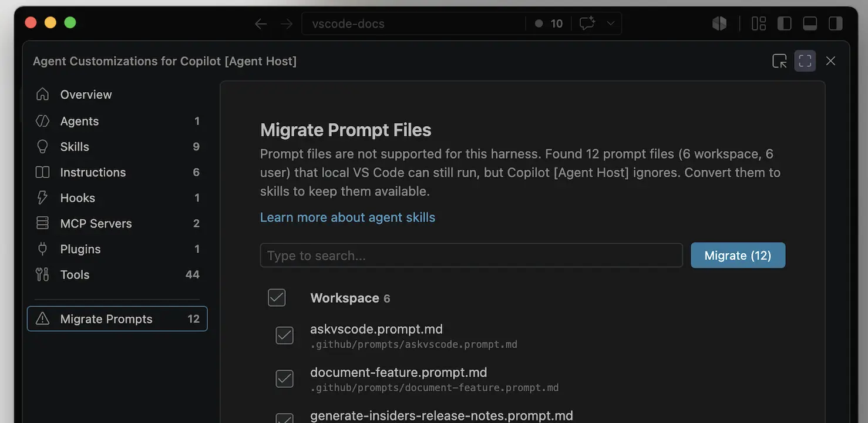Select document-feature.prompt.md file name
The image size is (868, 423).
tap(399, 372)
